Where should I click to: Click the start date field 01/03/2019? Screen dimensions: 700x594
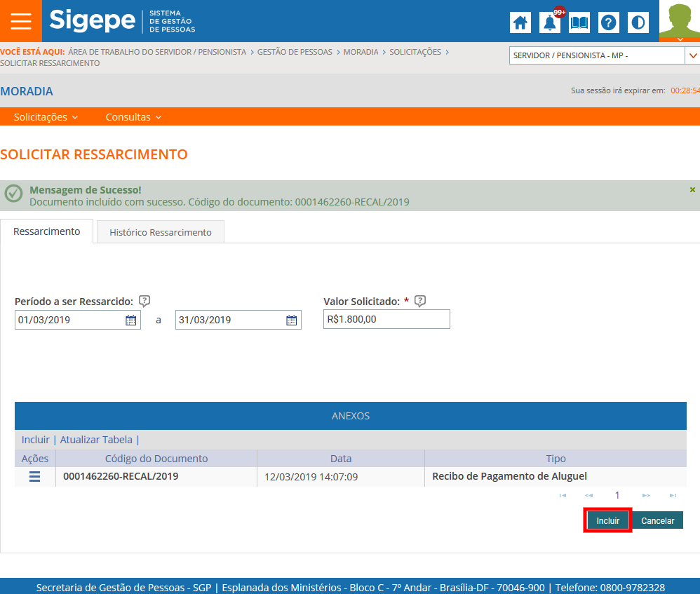78,320
